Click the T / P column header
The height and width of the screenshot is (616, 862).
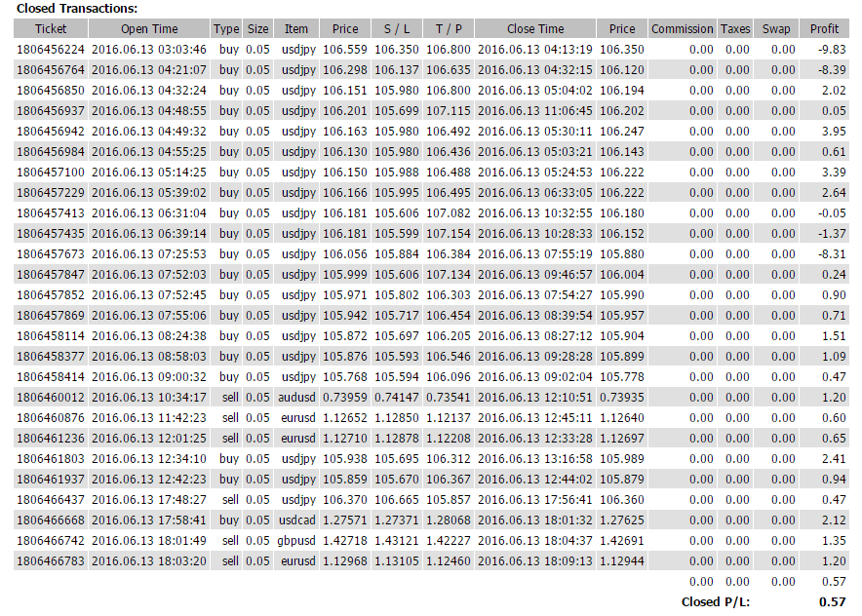(x=449, y=29)
